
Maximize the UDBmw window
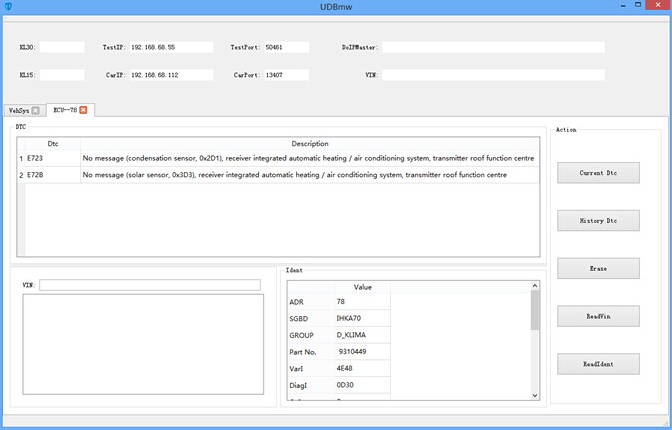[x=638, y=5]
